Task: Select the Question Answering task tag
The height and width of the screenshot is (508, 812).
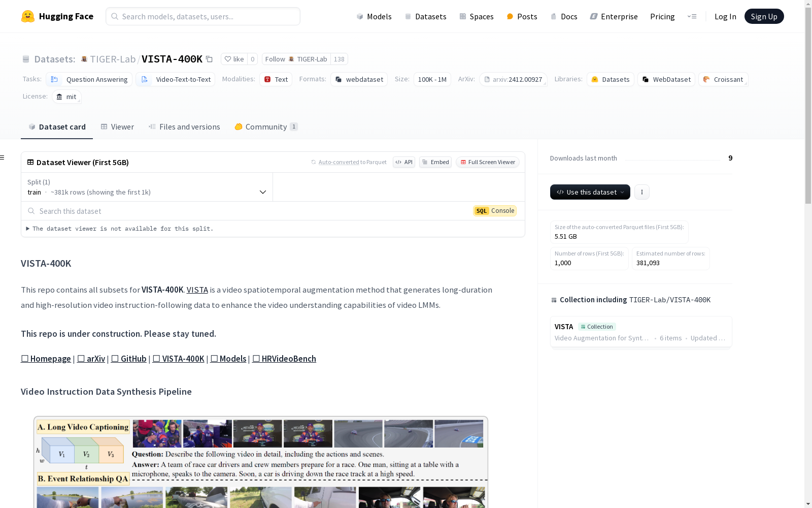Action: click(x=89, y=79)
